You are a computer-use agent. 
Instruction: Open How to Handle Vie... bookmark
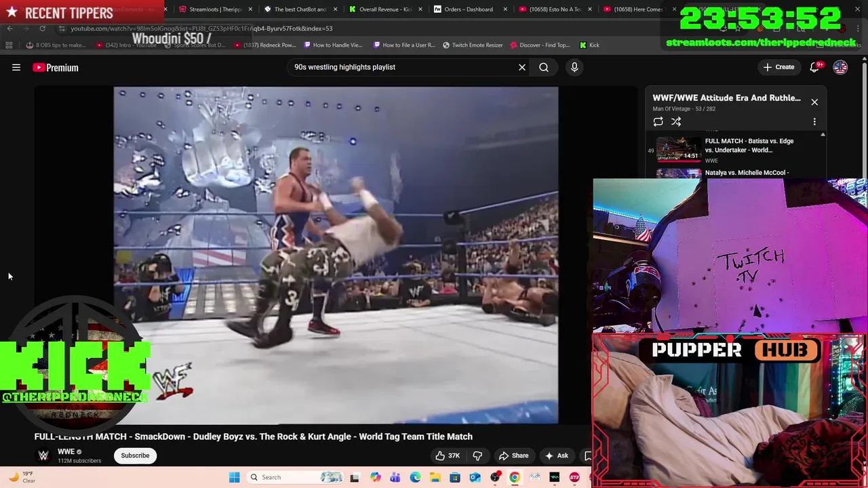coord(333,45)
